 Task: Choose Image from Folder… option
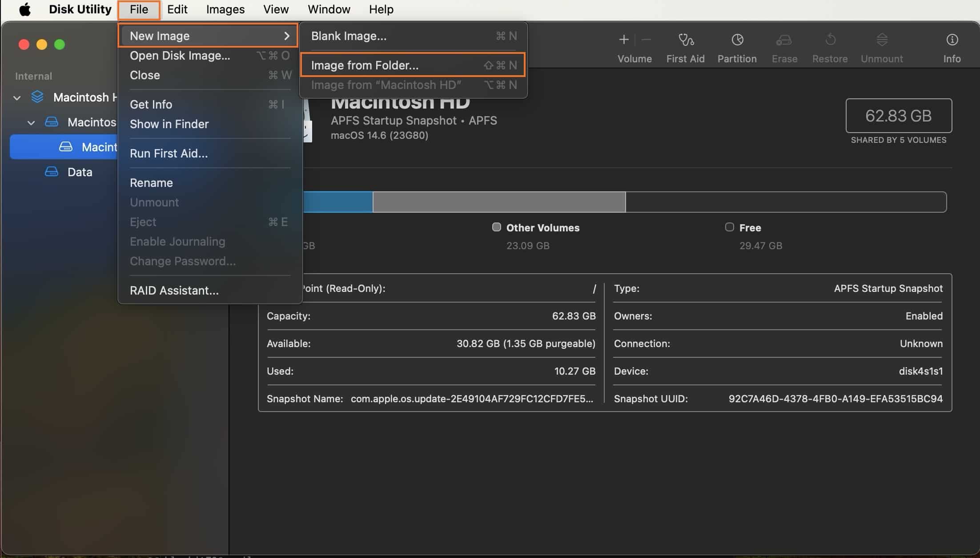pos(414,65)
